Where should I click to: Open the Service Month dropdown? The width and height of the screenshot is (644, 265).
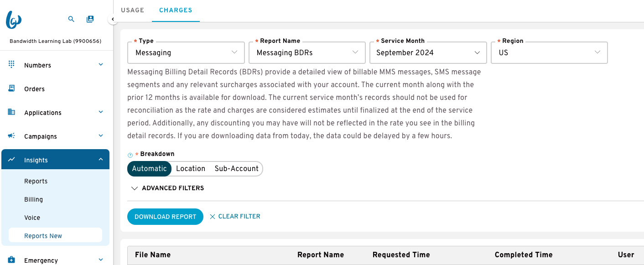[x=428, y=52]
